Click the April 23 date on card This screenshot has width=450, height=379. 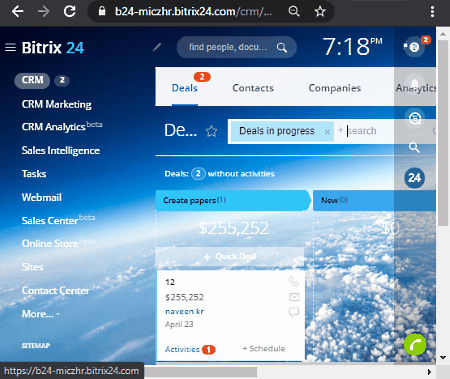[179, 324]
